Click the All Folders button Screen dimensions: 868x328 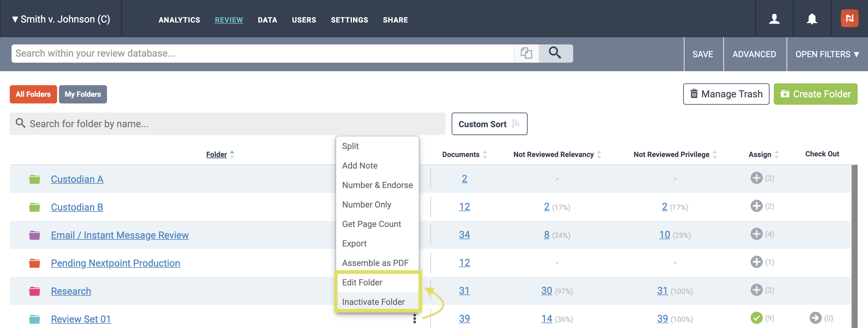33,94
